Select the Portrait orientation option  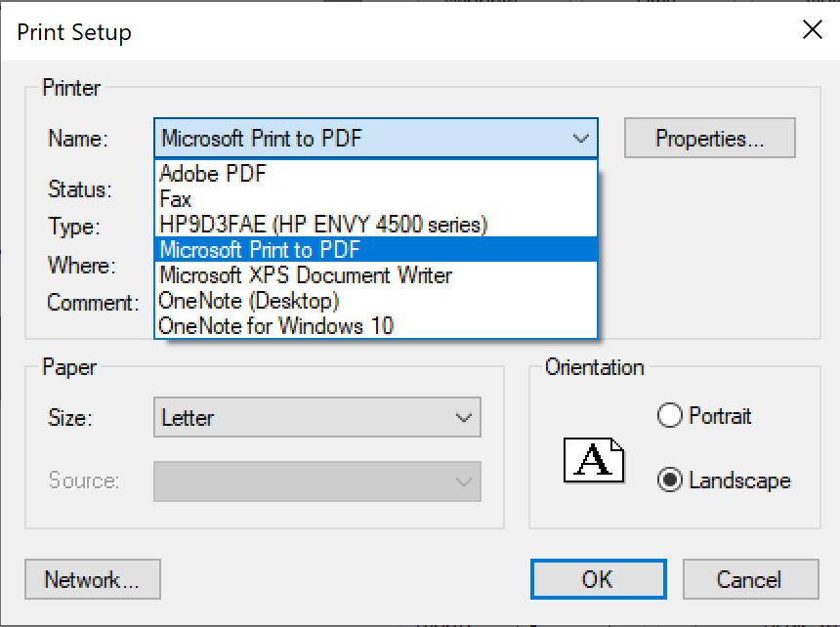[x=670, y=415]
